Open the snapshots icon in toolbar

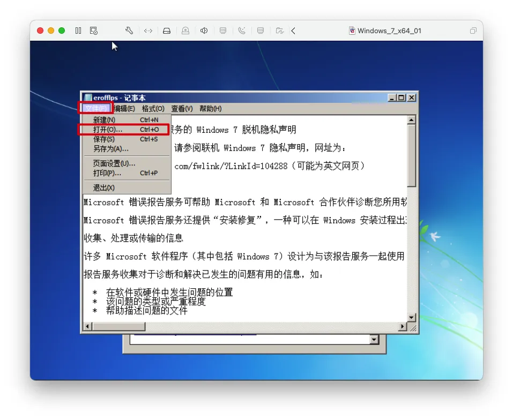(94, 31)
